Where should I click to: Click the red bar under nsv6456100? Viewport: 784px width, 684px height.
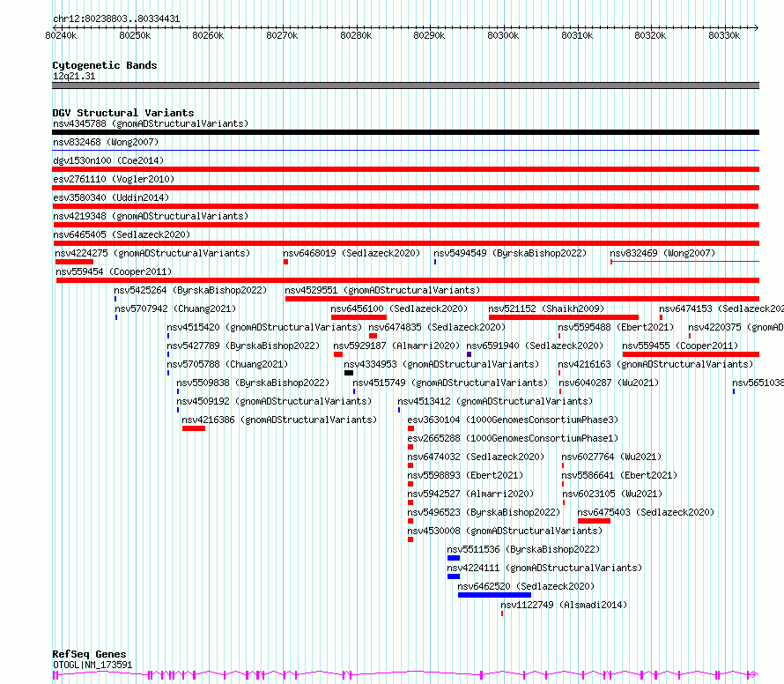(359, 317)
